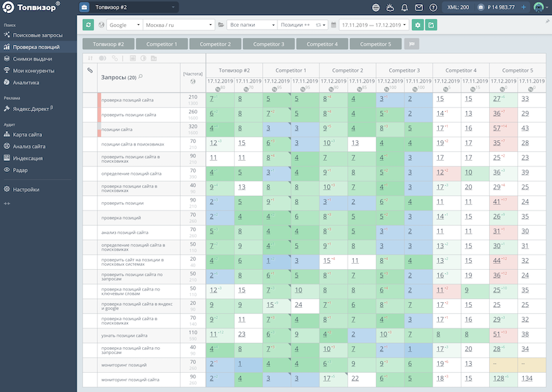
Task: Open the Позиции ++ view dropdown
Action: click(x=303, y=25)
